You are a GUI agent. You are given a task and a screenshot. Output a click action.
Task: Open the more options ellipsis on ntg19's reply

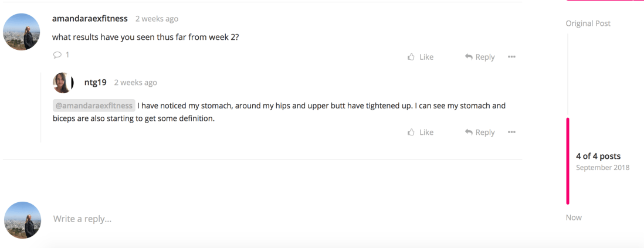click(511, 133)
